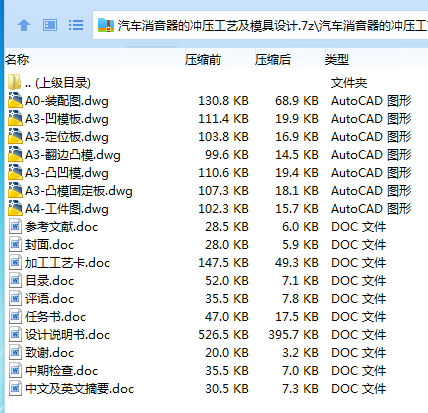This screenshot has height=413, width=428.
Task: Select the file name 加工工艺卡.doc
Action: click(68, 263)
